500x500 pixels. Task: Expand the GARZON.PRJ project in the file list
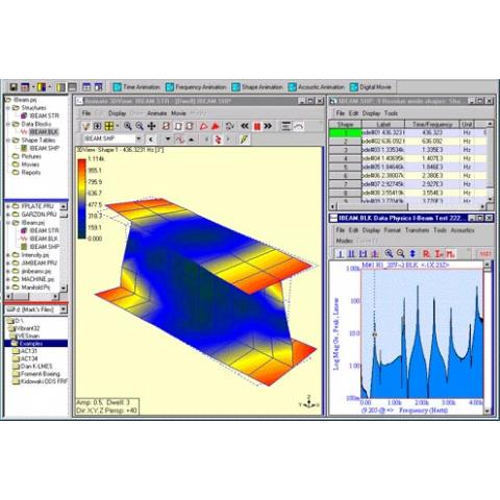point(8,214)
